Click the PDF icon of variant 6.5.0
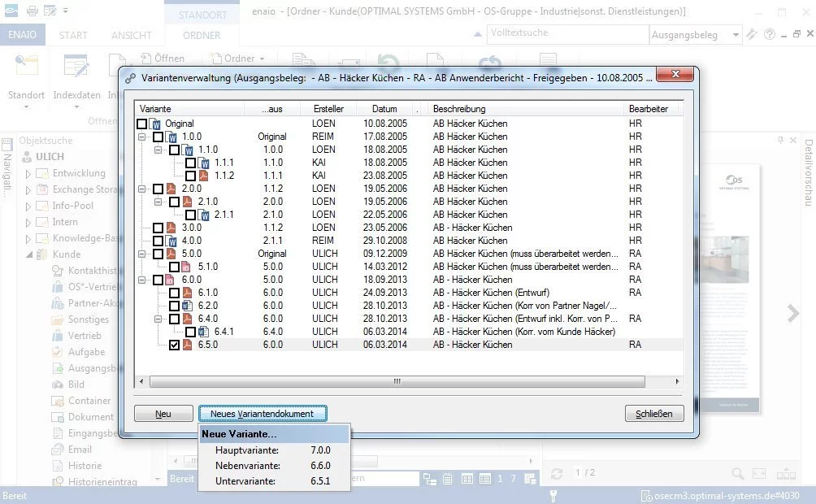The height and width of the screenshot is (504, 816). pos(187,345)
